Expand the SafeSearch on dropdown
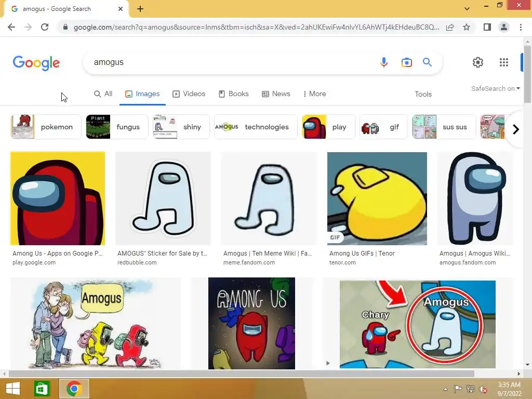 click(495, 88)
